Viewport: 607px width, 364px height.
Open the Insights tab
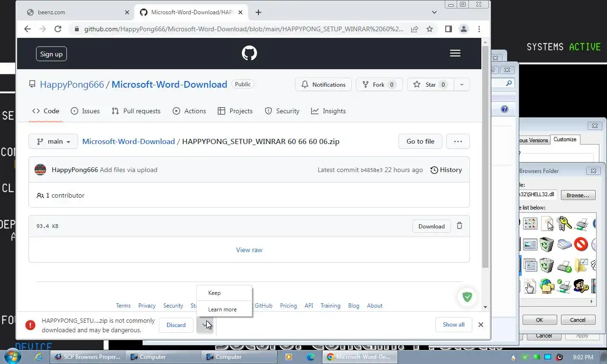[328, 111]
